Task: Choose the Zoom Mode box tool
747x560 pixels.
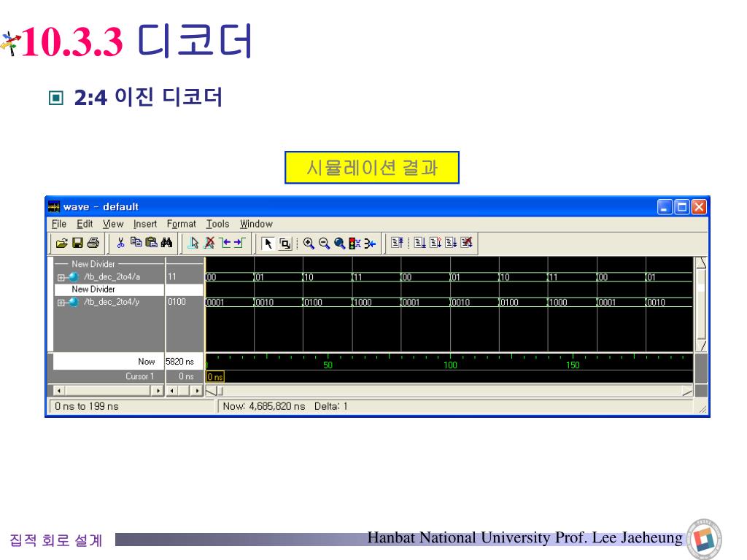Action: click(x=285, y=244)
